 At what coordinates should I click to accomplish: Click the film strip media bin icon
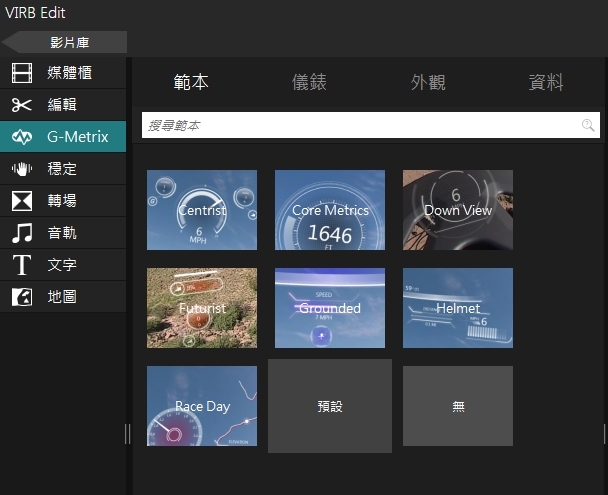(22, 73)
